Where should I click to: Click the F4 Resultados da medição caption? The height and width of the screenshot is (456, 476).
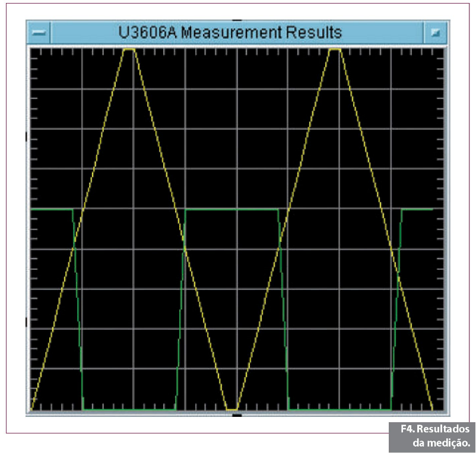click(435, 436)
